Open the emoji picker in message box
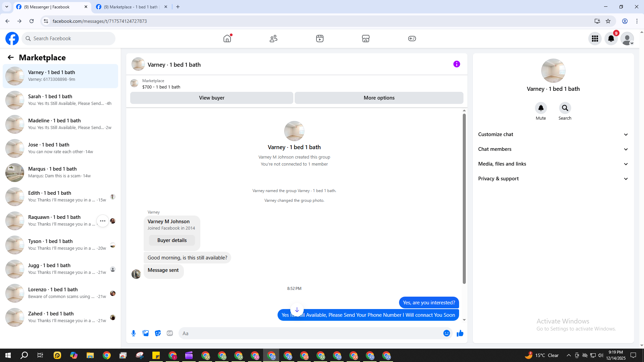 [x=447, y=333]
